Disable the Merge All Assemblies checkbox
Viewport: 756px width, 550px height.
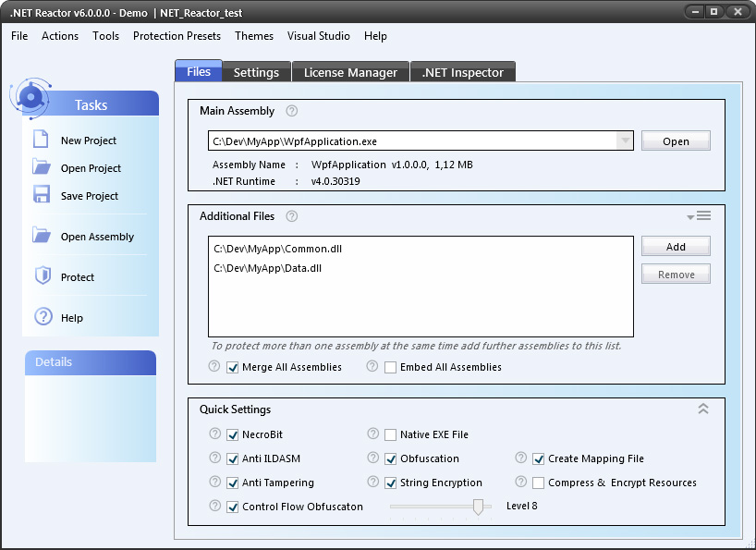coord(233,367)
